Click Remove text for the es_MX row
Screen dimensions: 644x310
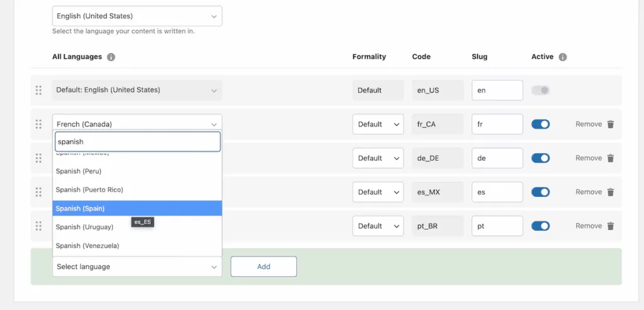point(589,192)
